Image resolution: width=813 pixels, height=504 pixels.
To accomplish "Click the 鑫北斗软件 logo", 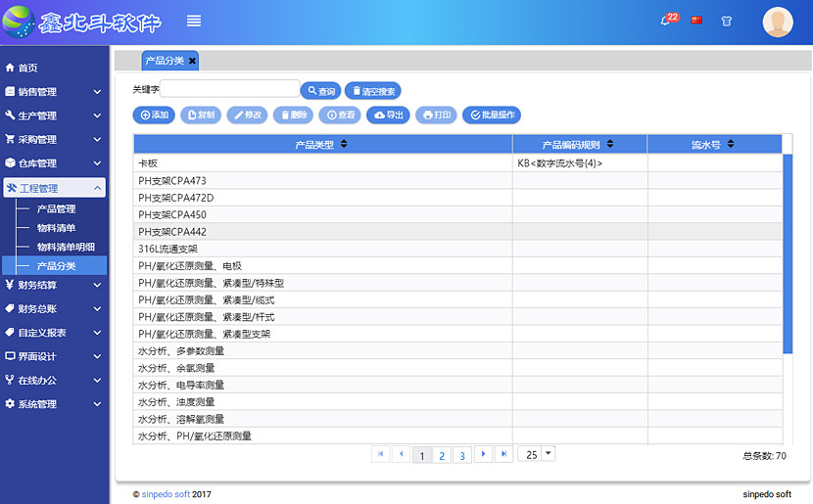I will (x=83, y=23).
